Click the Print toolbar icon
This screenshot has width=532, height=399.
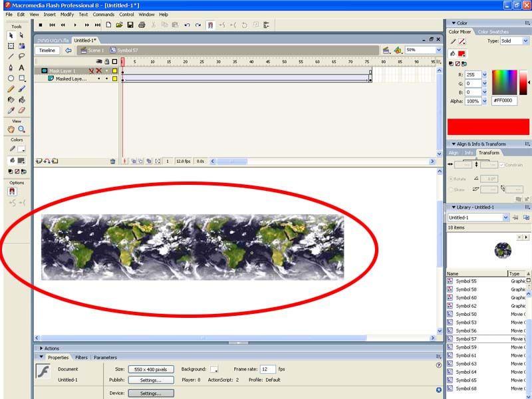tap(142, 25)
